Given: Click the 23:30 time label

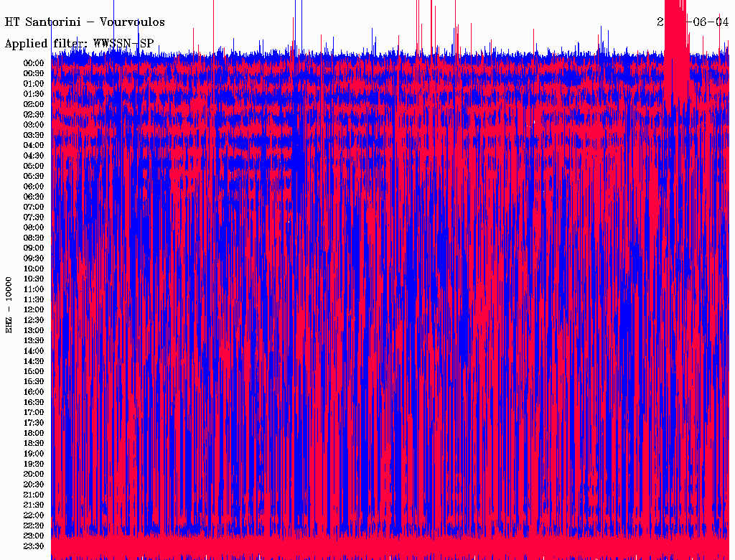Looking at the screenshot, I should [34, 546].
